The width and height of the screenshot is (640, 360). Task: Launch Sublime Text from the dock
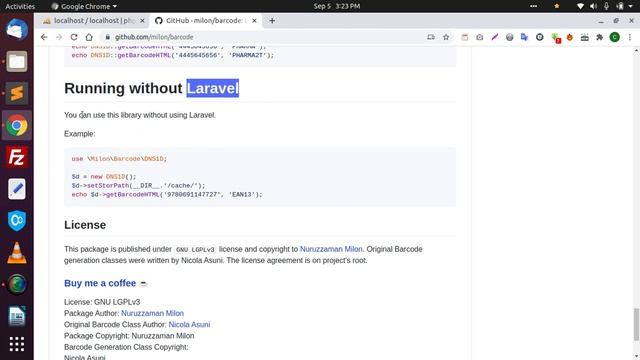point(17,93)
